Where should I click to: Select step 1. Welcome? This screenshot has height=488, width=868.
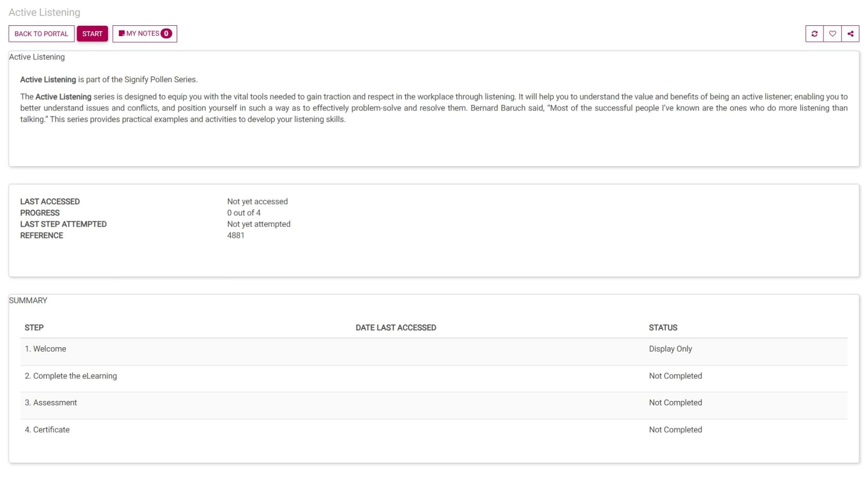[x=45, y=349]
